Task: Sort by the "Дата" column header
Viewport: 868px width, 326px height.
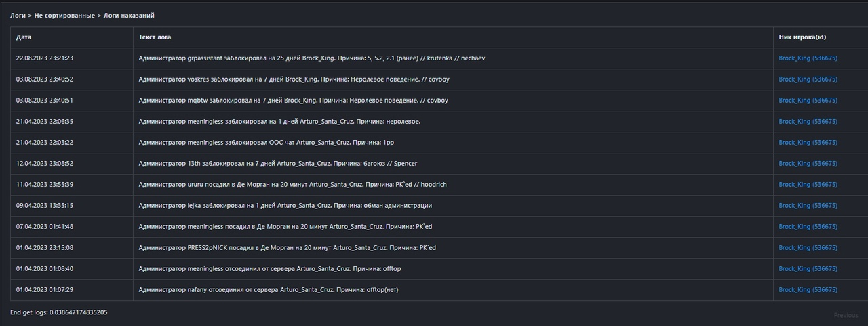Action: [24, 37]
